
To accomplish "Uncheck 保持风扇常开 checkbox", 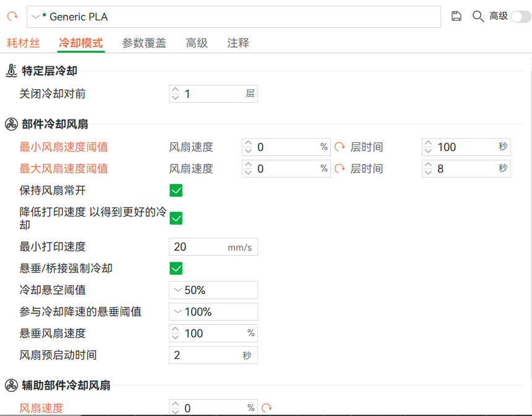I will click(x=176, y=190).
